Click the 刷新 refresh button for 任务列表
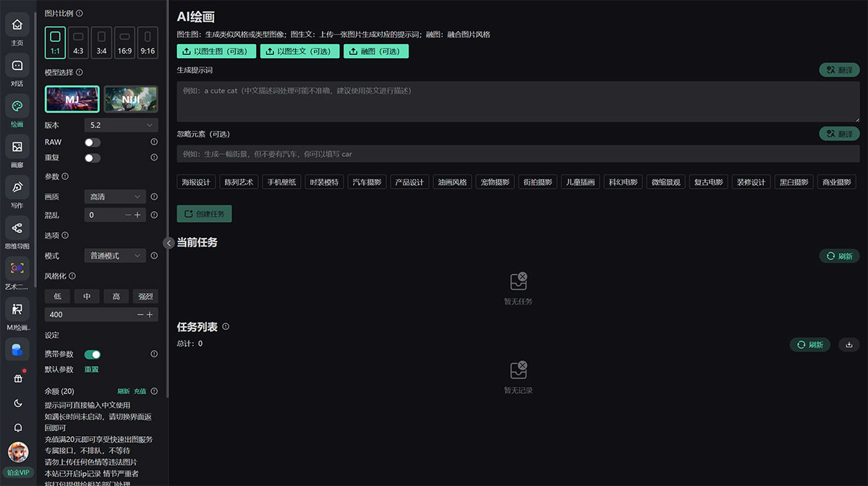Image resolution: width=868 pixels, height=486 pixels. click(x=810, y=345)
